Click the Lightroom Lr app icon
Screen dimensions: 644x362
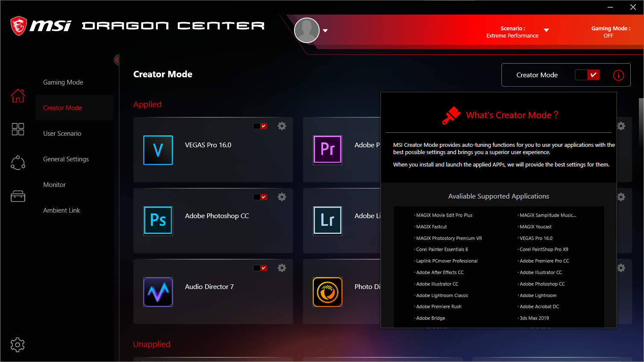(328, 221)
